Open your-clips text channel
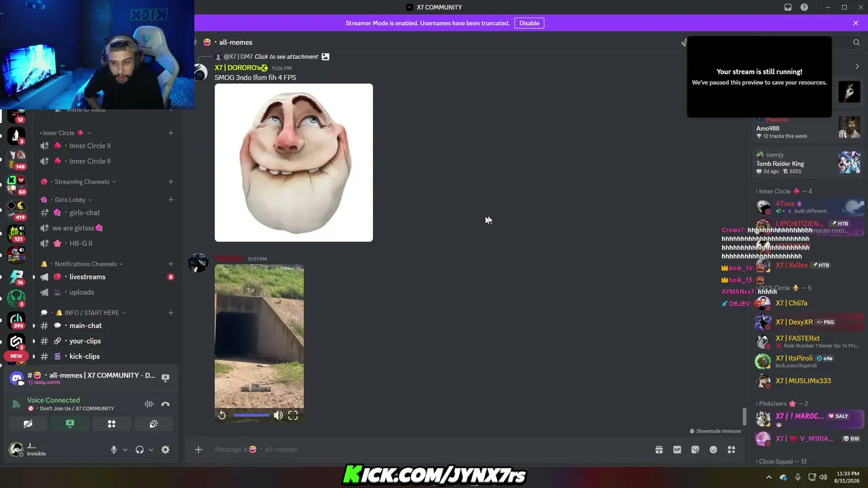Image resolution: width=868 pixels, height=488 pixels. point(106,341)
